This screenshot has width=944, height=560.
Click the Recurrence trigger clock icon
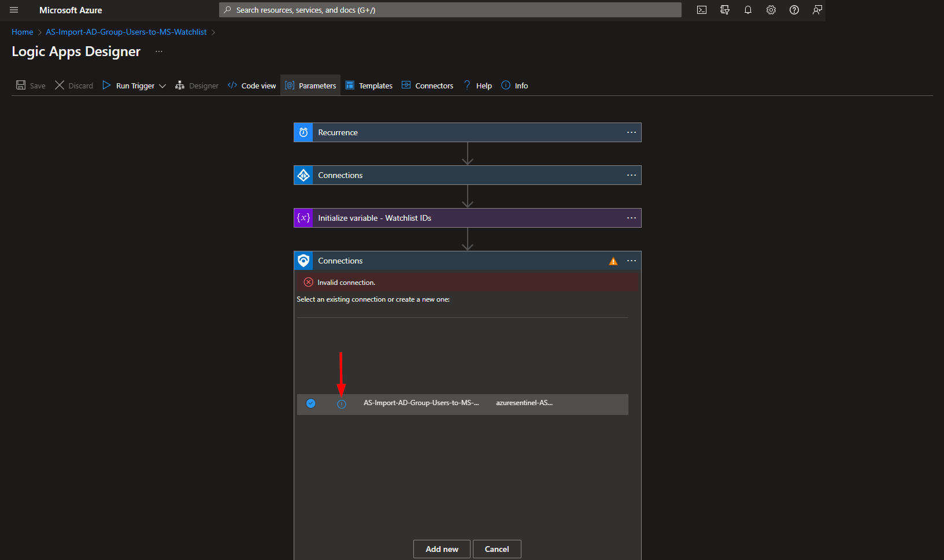tap(303, 132)
